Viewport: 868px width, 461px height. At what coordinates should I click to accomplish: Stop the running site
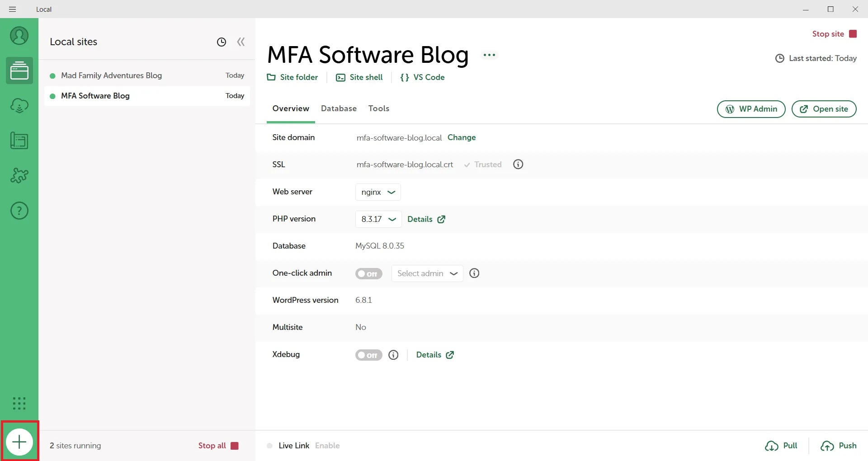(x=835, y=34)
